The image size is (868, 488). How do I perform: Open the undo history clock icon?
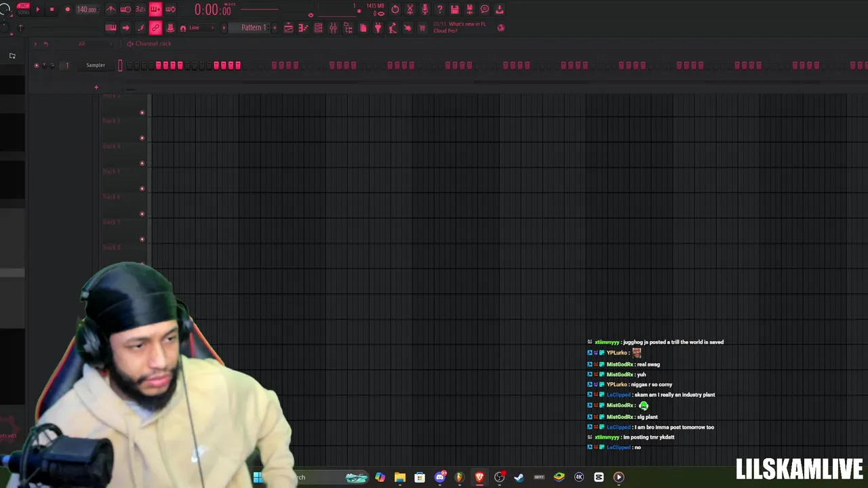pyautogui.click(x=395, y=9)
